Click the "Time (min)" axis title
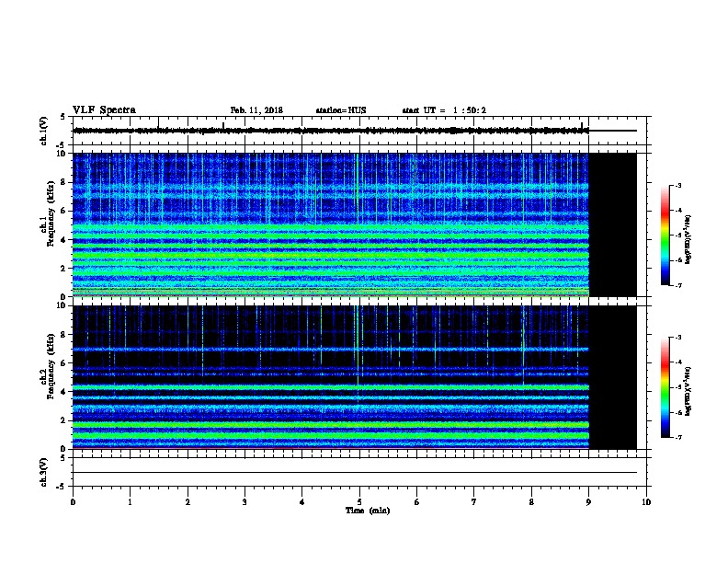Screen dimensions: 728x563 368,511
